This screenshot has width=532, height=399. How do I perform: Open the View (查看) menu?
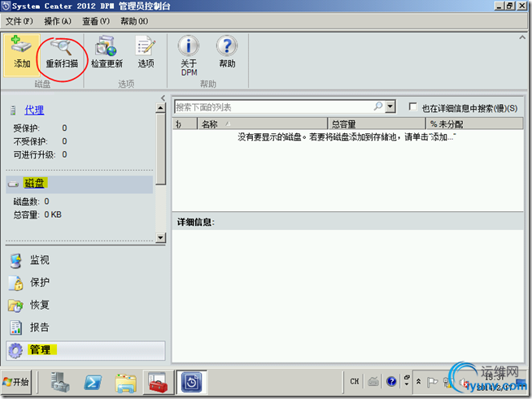coord(96,21)
